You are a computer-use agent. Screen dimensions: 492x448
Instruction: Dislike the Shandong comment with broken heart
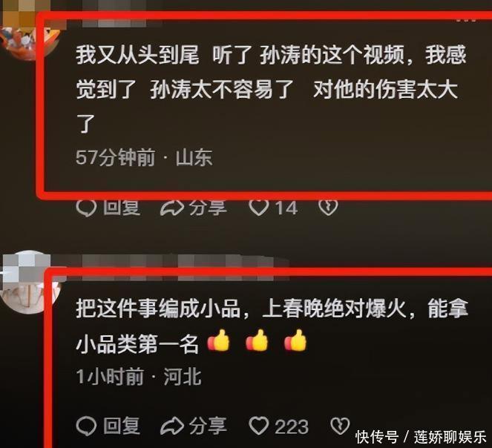tap(328, 207)
